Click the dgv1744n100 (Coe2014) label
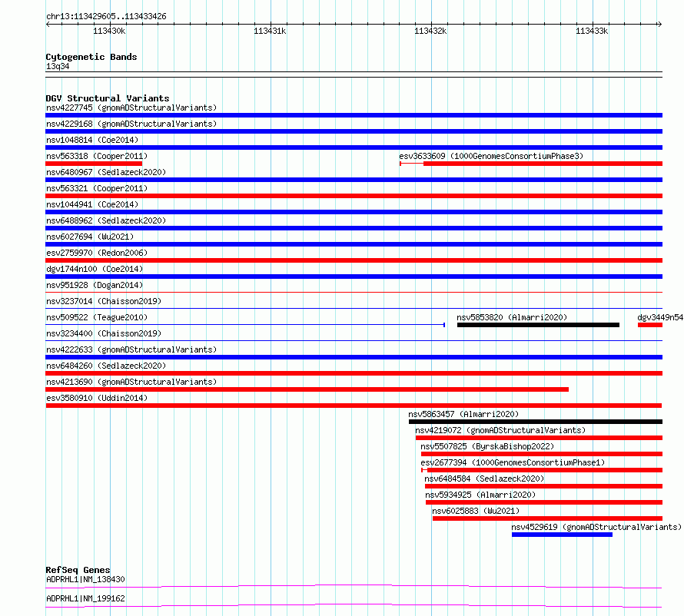Screen dimensions: 684x616 [95, 269]
